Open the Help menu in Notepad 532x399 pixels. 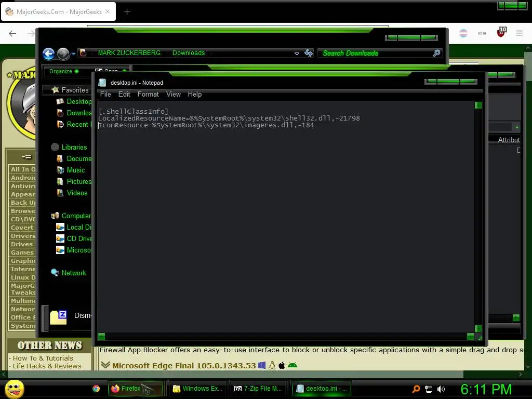[195, 95]
